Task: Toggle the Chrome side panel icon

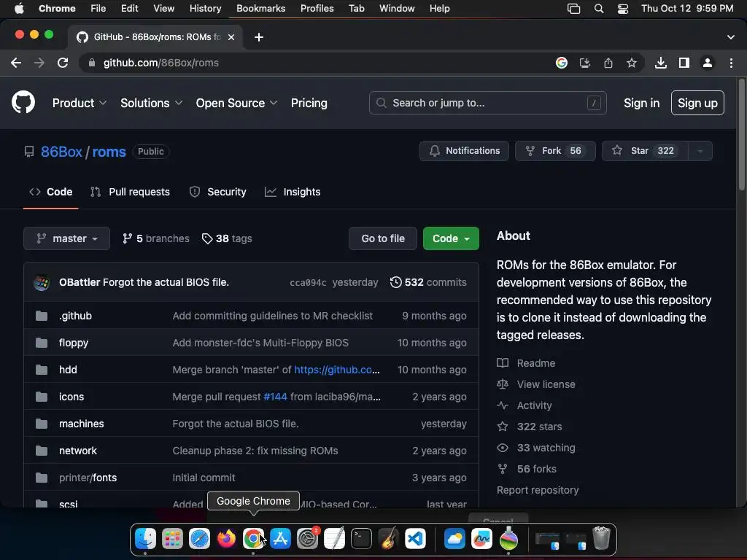Action: coord(684,63)
